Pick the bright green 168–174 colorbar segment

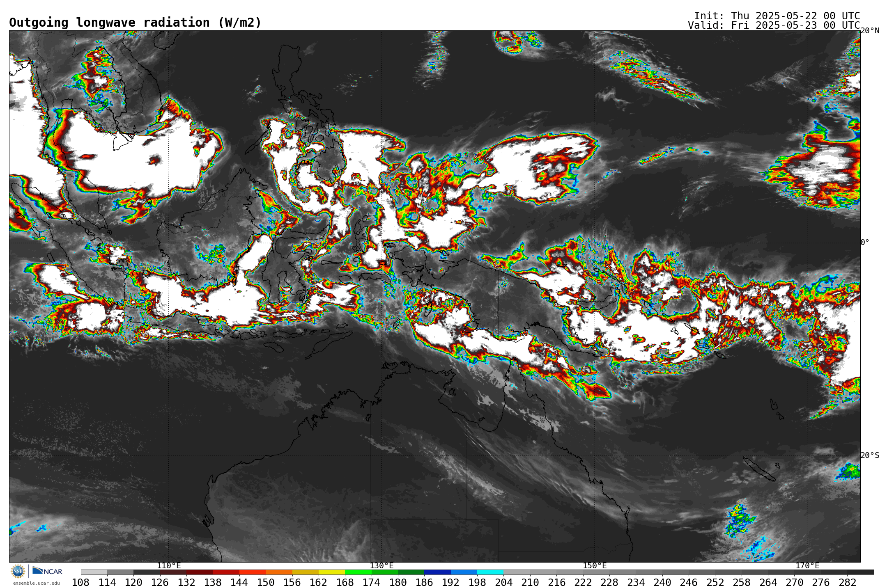[358, 572]
